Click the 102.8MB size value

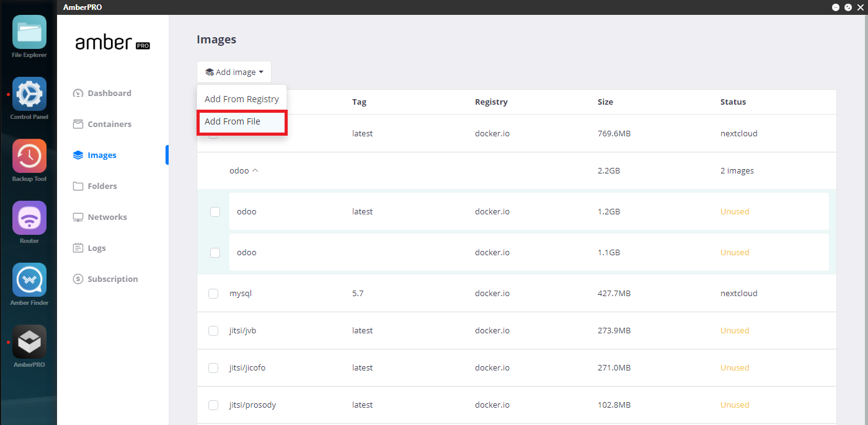tap(614, 405)
